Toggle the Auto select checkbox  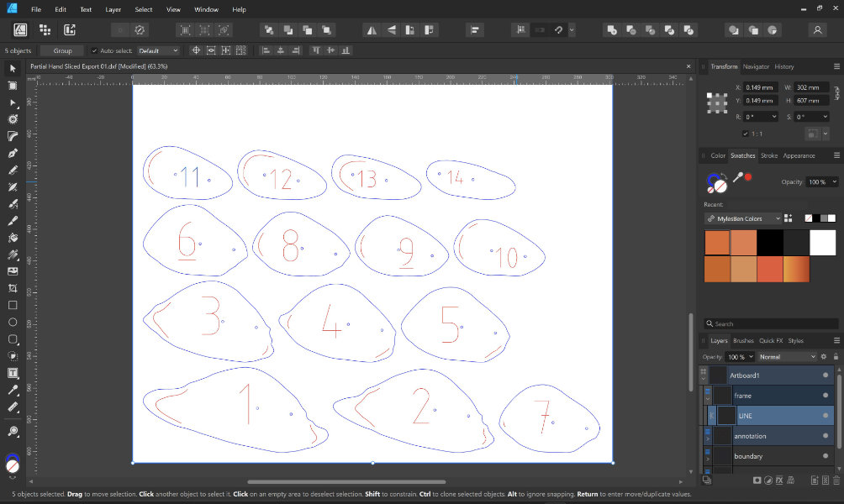[94, 50]
